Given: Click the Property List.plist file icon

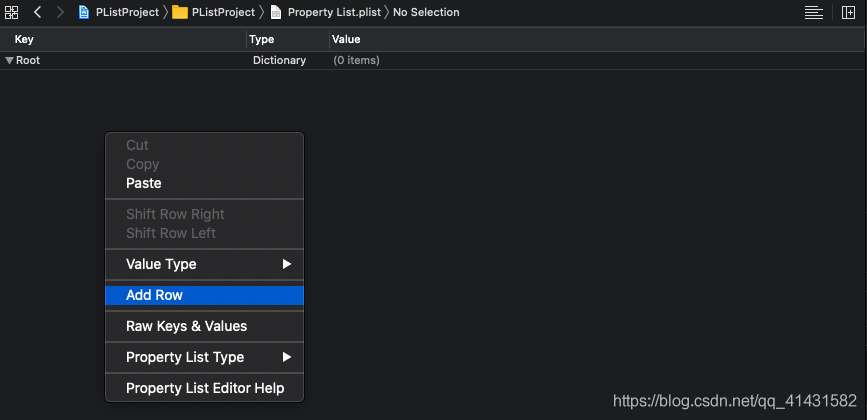Looking at the screenshot, I should click(x=276, y=12).
